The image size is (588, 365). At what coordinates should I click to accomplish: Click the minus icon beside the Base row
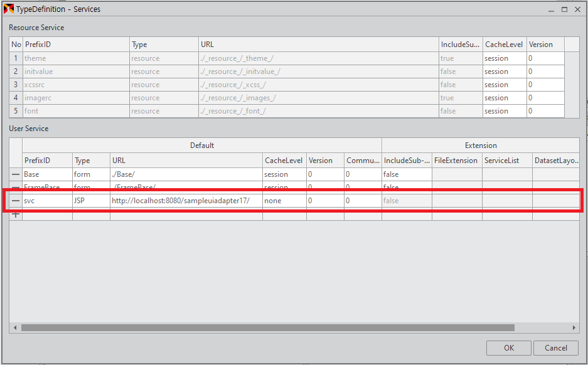click(16, 174)
